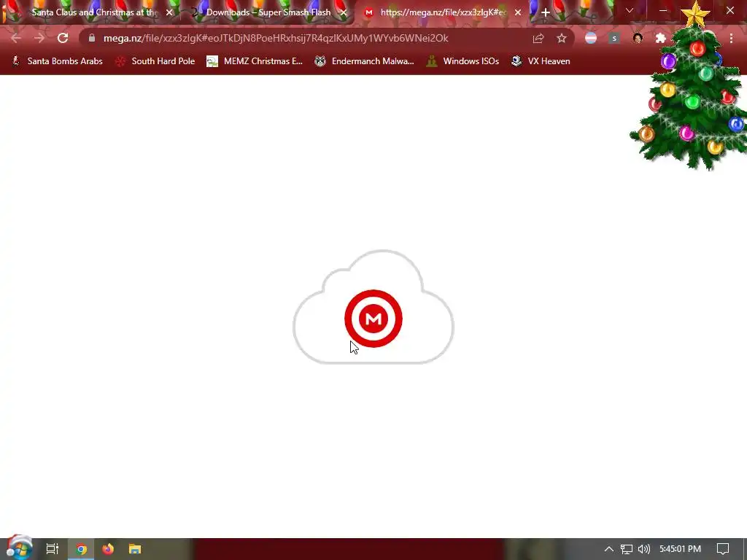The height and width of the screenshot is (560, 747).
Task: Open Task View on the taskbar
Action: tap(53, 549)
